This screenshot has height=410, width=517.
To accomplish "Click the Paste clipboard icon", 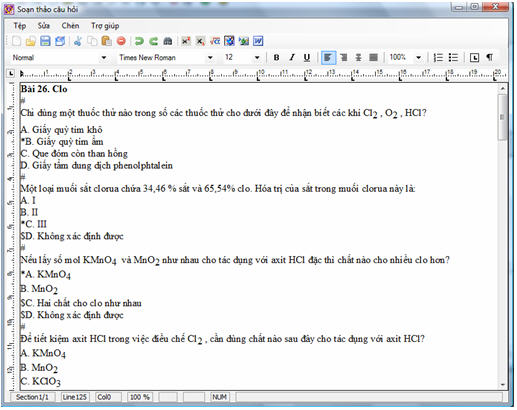I will coord(106,41).
